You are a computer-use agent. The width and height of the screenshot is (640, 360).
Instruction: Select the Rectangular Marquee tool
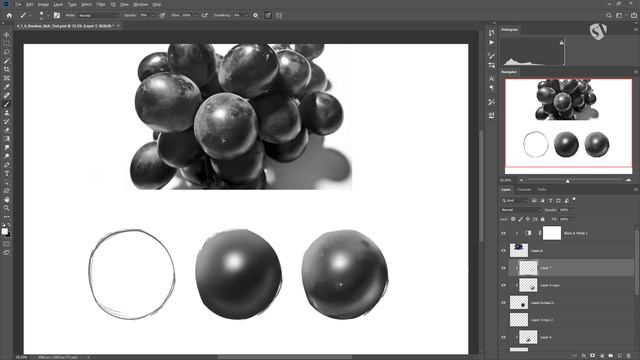[x=7, y=44]
